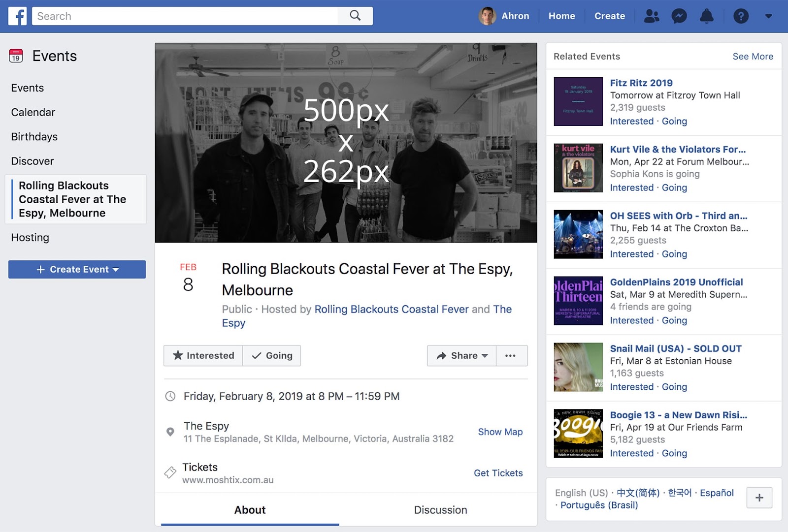Screen dimensions: 788x532
Task: Mark yourself Going to the event
Action: pos(272,356)
